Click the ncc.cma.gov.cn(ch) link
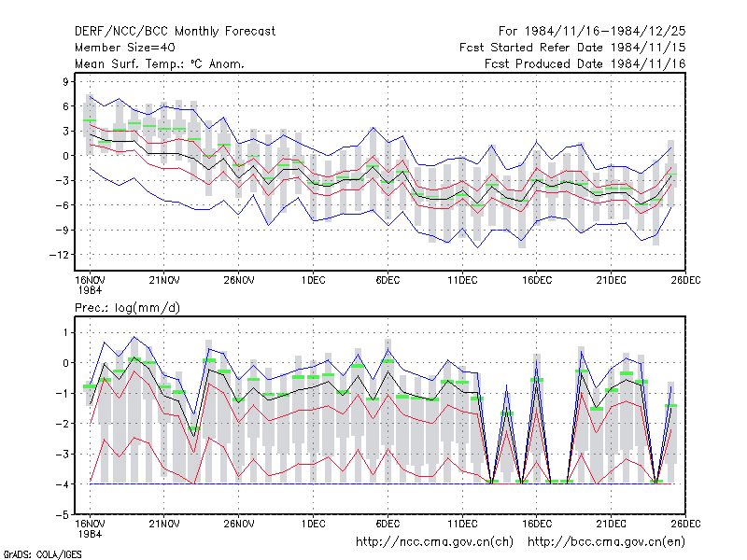747x560 pixels. click(434, 542)
